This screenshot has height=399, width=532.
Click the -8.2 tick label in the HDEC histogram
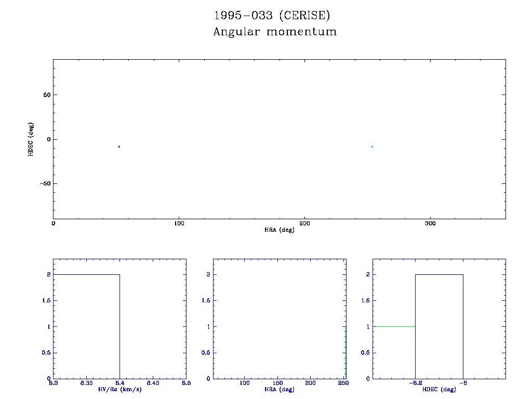(x=414, y=383)
